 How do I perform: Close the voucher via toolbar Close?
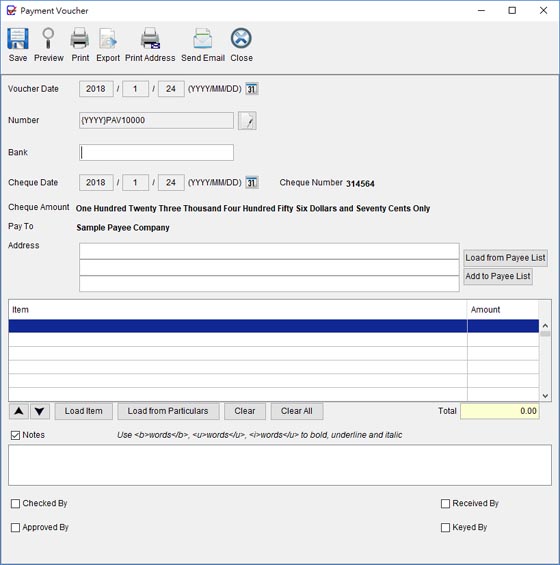[x=241, y=45]
